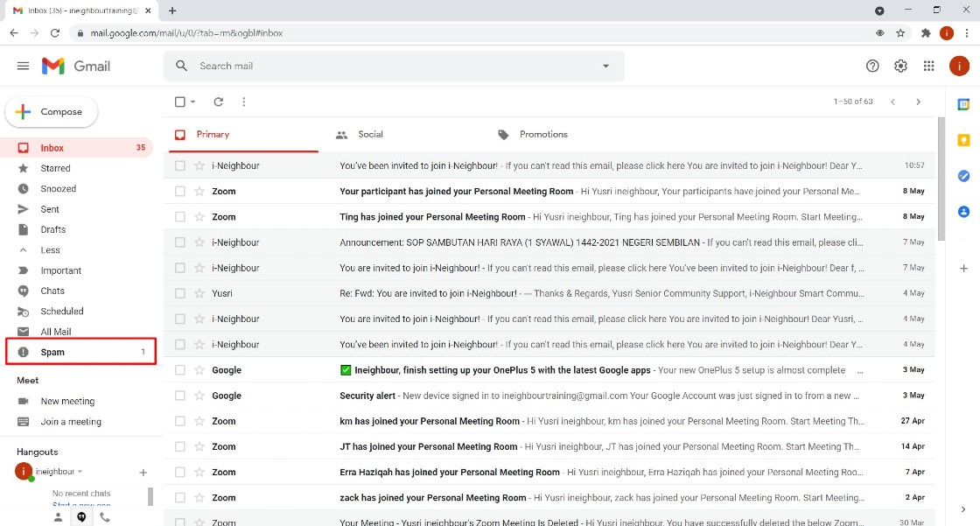Viewport: 980px width, 526px height.
Task: Open the More options three-dot menu
Action: 244,102
